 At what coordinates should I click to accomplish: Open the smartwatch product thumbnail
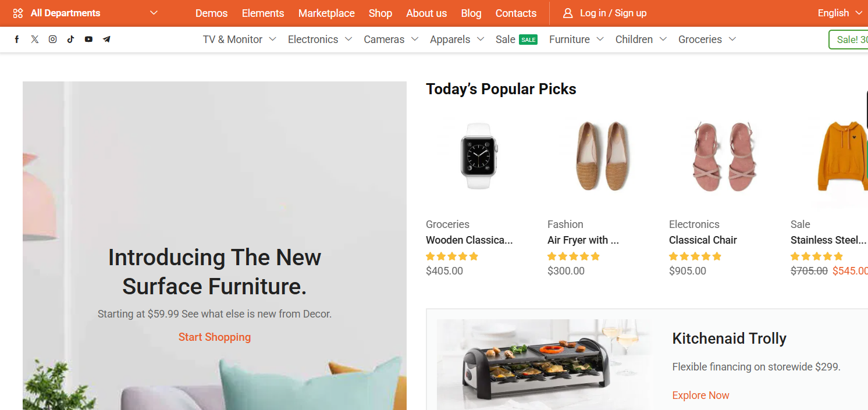[479, 156]
